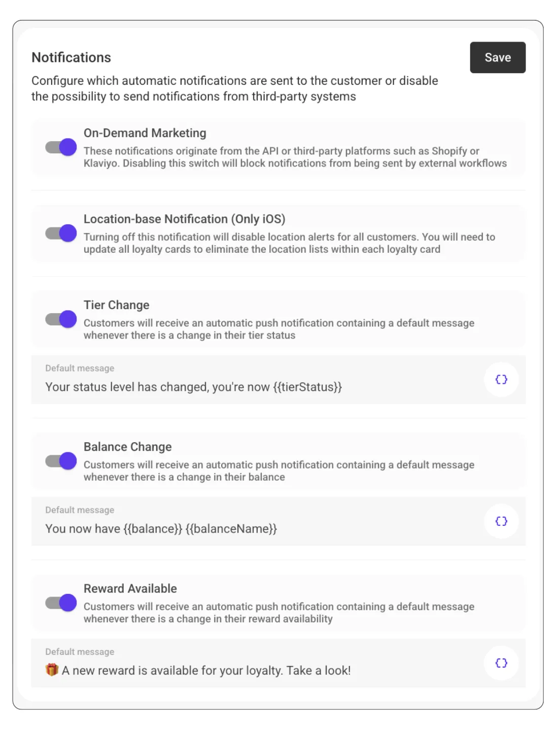Screen dimensions: 560x732
Task: Open variable picker for Tier Change message
Action: [501, 379]
